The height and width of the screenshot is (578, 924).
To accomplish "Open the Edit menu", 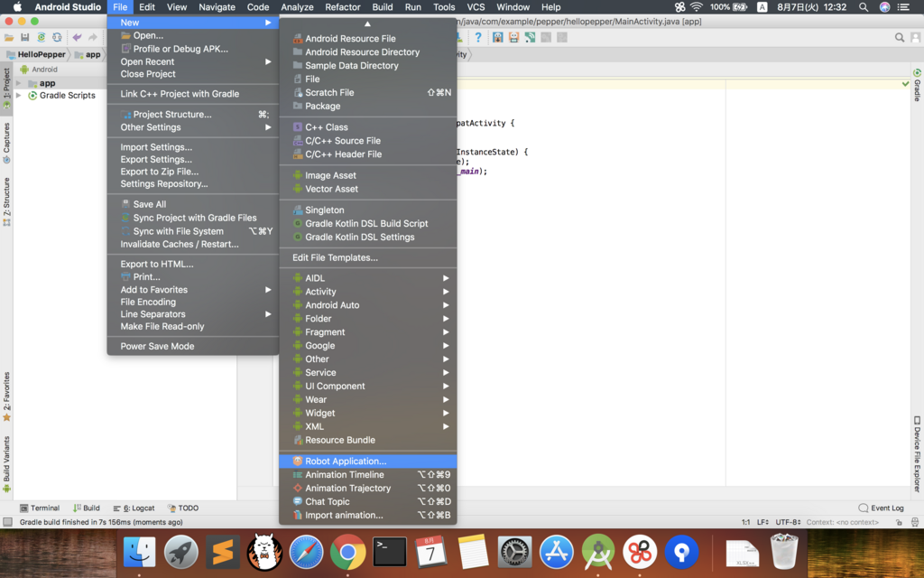I will tap(147, 7).
